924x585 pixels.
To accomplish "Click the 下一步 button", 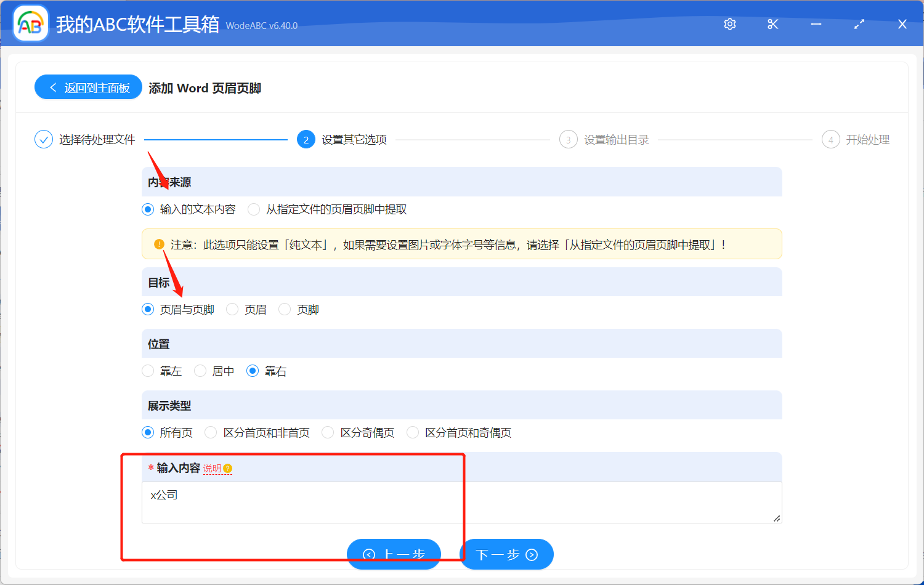I will pos(506,554).
